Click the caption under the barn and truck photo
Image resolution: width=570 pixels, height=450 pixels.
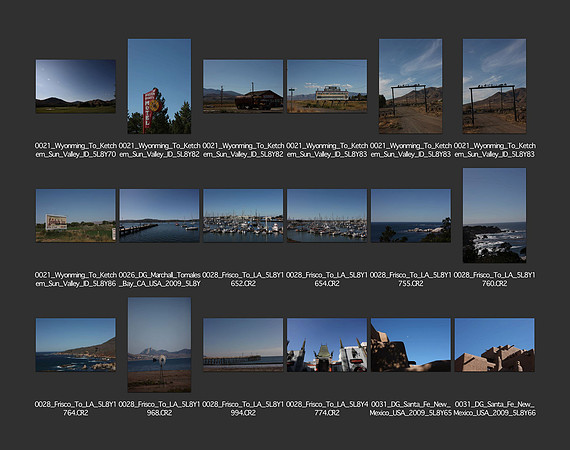tap(243, 150)
